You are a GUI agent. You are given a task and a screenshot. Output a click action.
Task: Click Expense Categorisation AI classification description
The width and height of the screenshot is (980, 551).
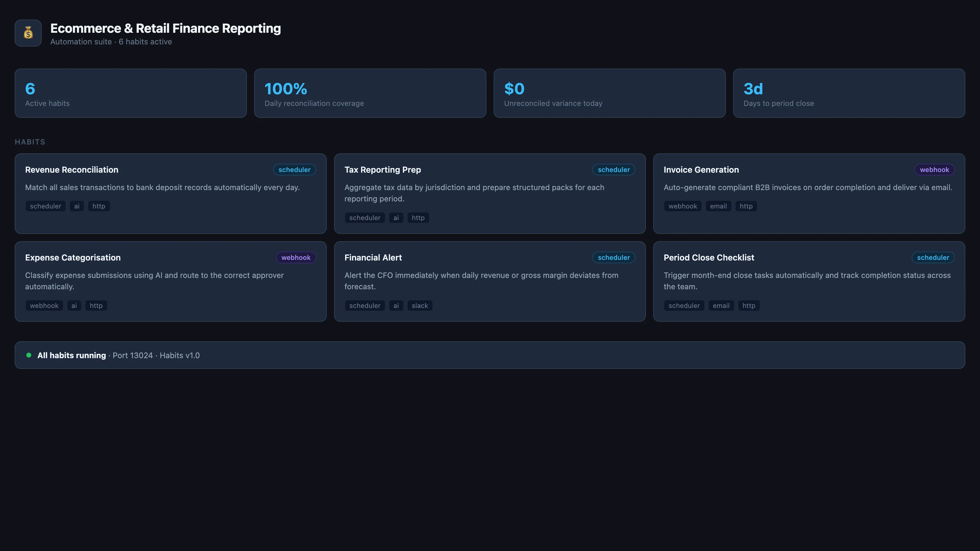pyautogui.click(x=154, y=281)
